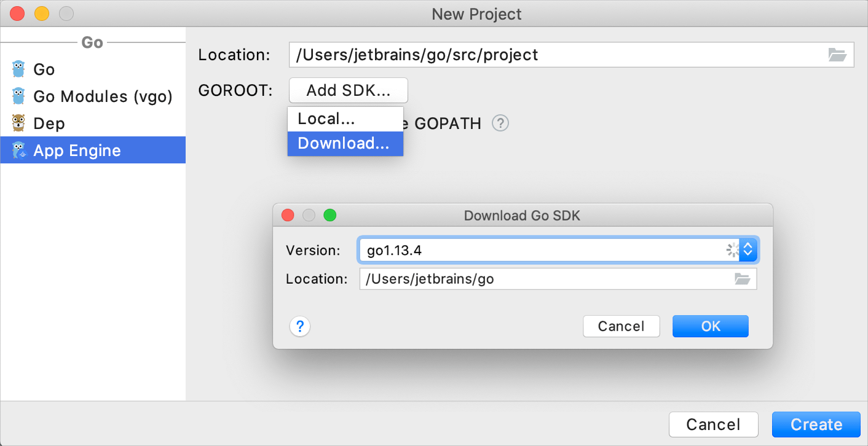This screenshot has width=868, height=446.
Task: Select Go Modules (vgo) project type
Action: pos(93,96)
